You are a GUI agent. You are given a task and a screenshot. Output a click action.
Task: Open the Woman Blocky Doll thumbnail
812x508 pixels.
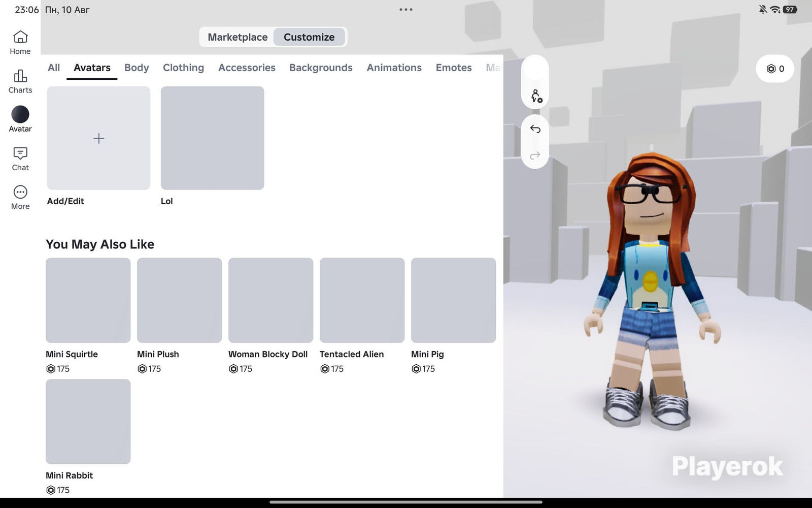pos(271,300)
